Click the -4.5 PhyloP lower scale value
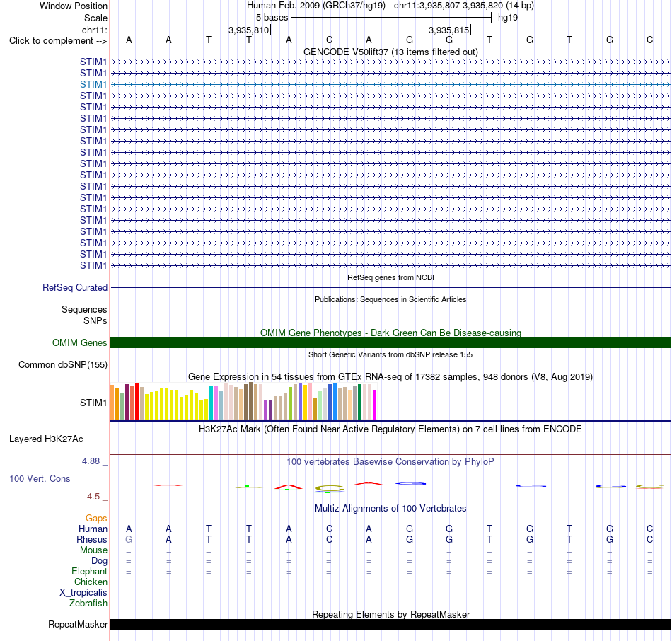Screen dimensions: 672x641 click(x=92, y=497)
